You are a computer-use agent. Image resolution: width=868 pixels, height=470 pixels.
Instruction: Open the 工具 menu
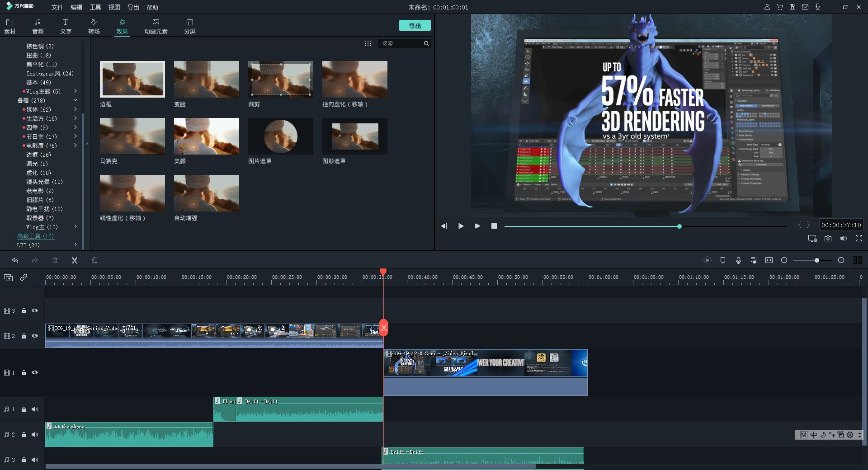95,7
